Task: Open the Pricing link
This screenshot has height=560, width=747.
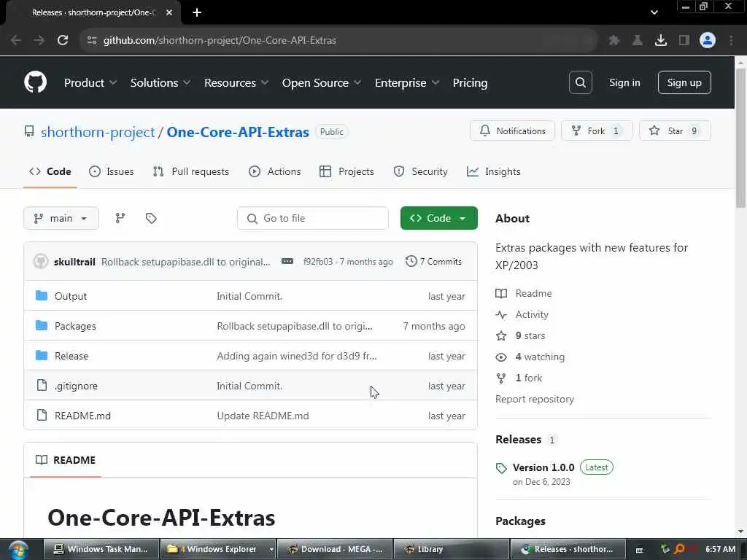Action: point(470,83)
